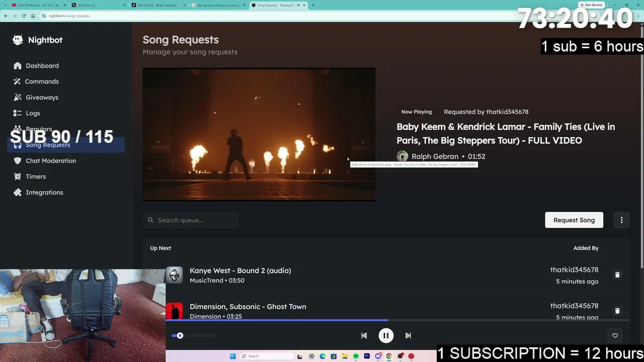
Task: Go to Commands in the sidebar
Action: [x=42, y=81]
